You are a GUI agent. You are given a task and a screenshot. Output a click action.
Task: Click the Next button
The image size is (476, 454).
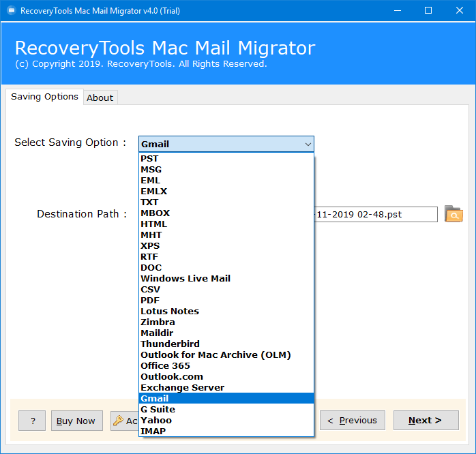(426, 421)
